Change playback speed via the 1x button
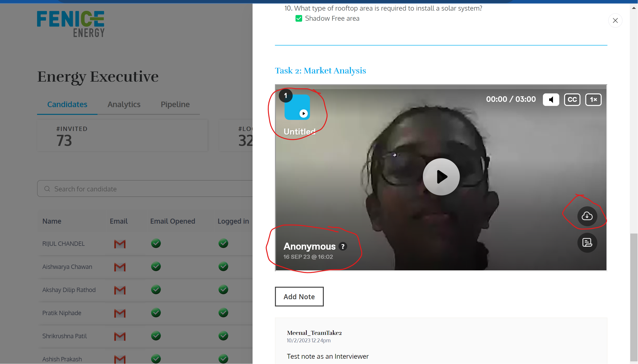 (593, 99)
